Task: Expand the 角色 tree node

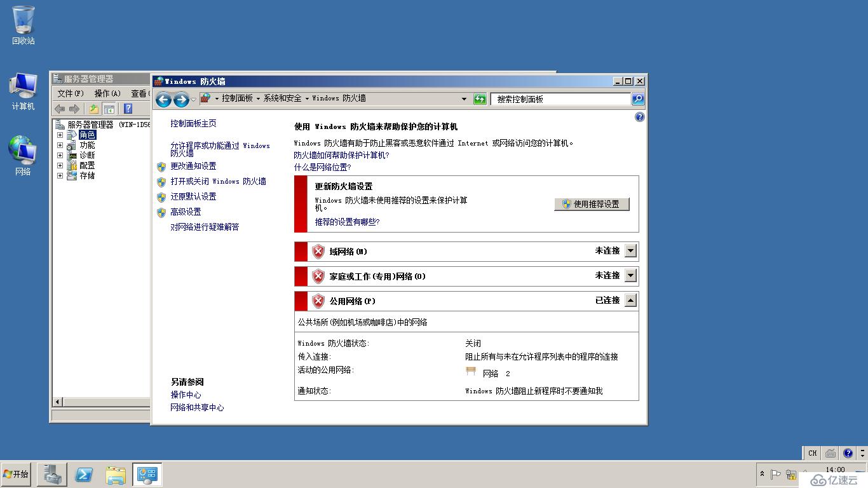Action: [60, 135]
